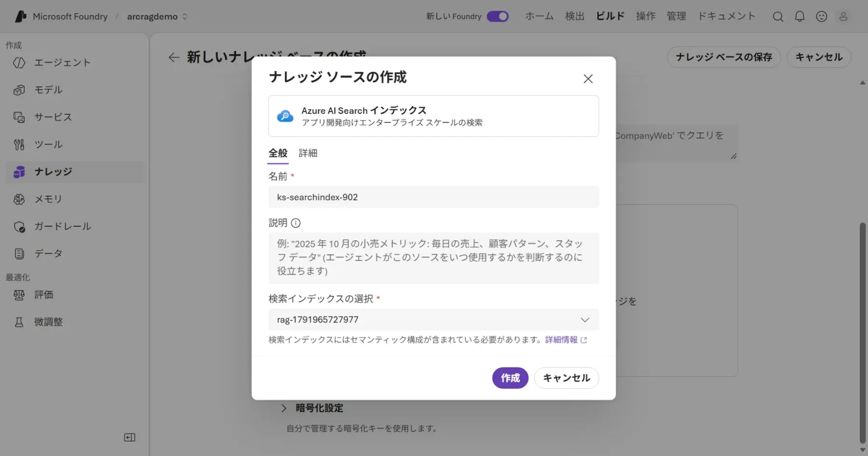
Task: Toggle the 新しい Foundry switch
Action: coord(498,16)
